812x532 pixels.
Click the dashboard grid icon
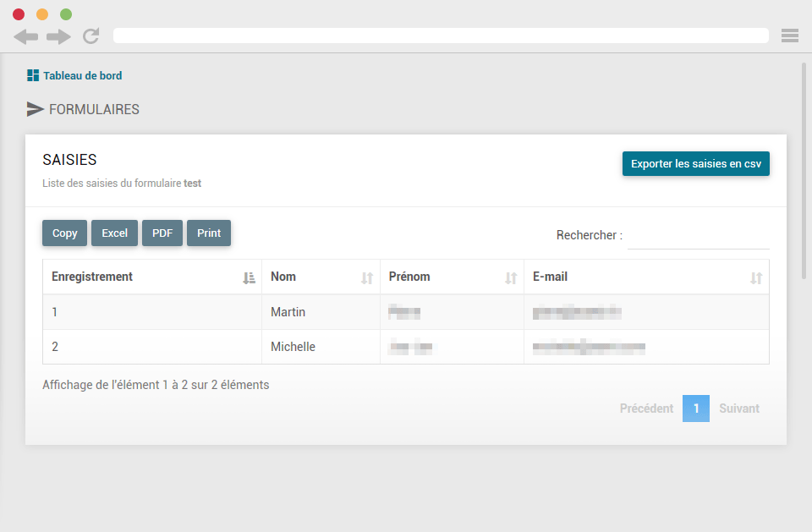coord(33,75)
